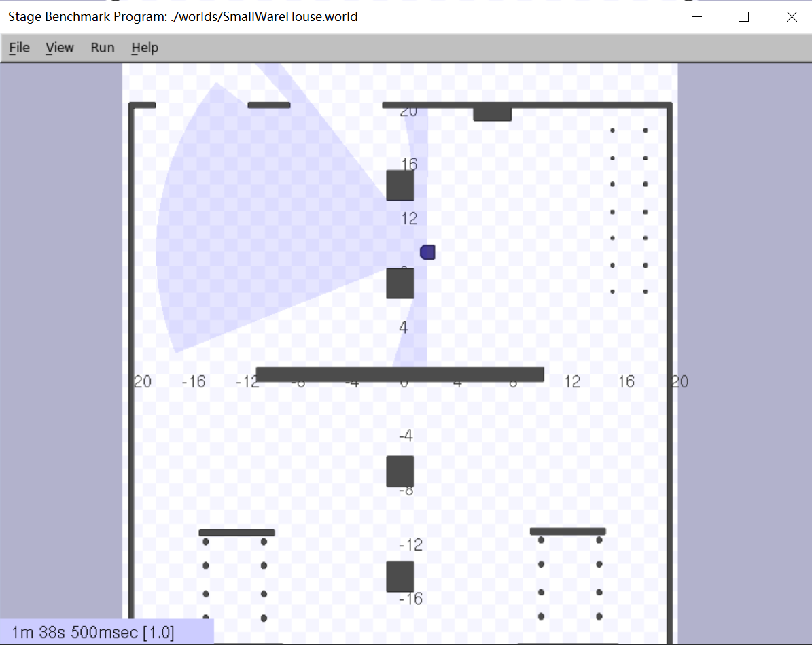Close the Stage Benchmark window
The height and width of the screenshot is (645, 812).
792,17
